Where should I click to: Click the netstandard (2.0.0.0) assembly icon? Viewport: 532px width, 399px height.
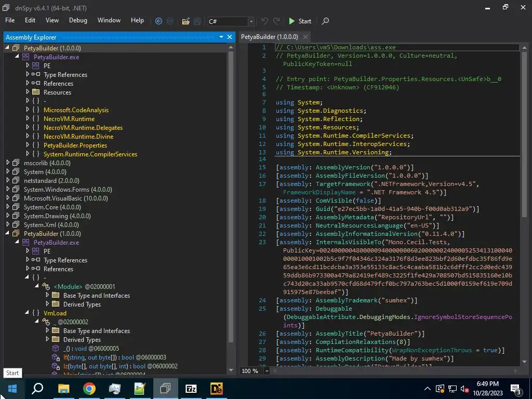[16, 180]
